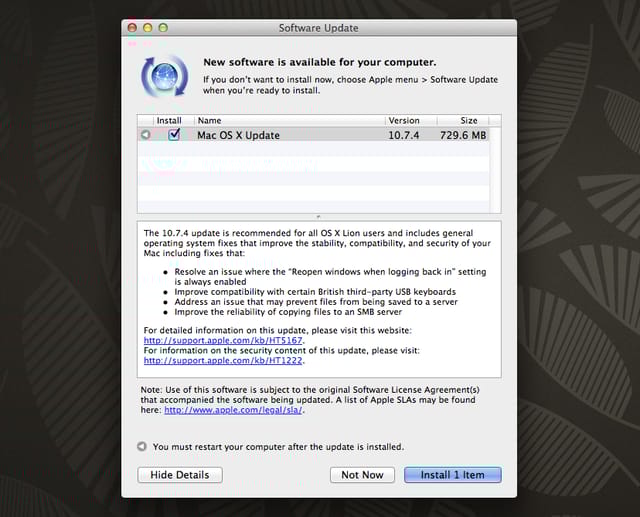Select the Mac OS X Update row name
Screen dimensions: 640x517
point(238,135)
